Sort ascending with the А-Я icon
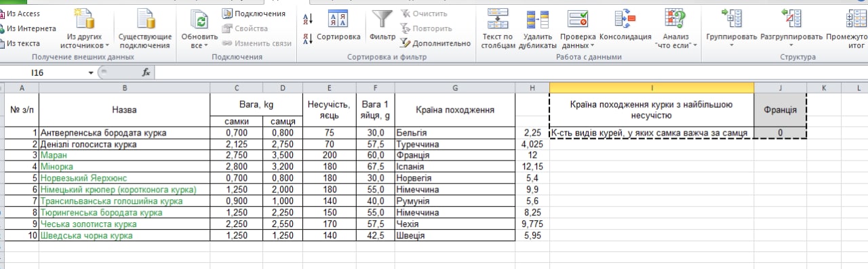This screenshot has height=269, width=868. click(307, 19)
